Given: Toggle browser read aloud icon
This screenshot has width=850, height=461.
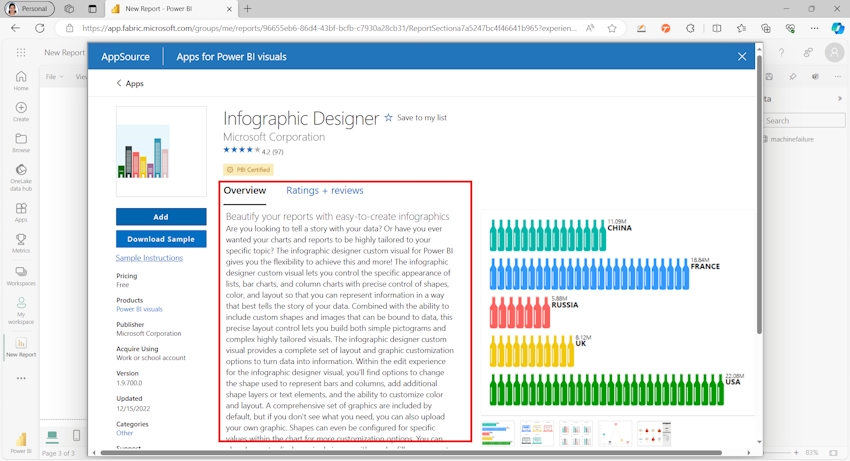Looking at the screenshot, I should tap(590, 28).
